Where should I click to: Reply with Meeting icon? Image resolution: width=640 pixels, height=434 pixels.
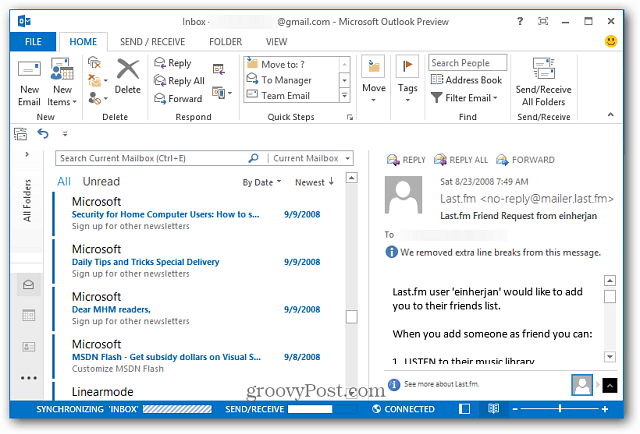[218, 69]
